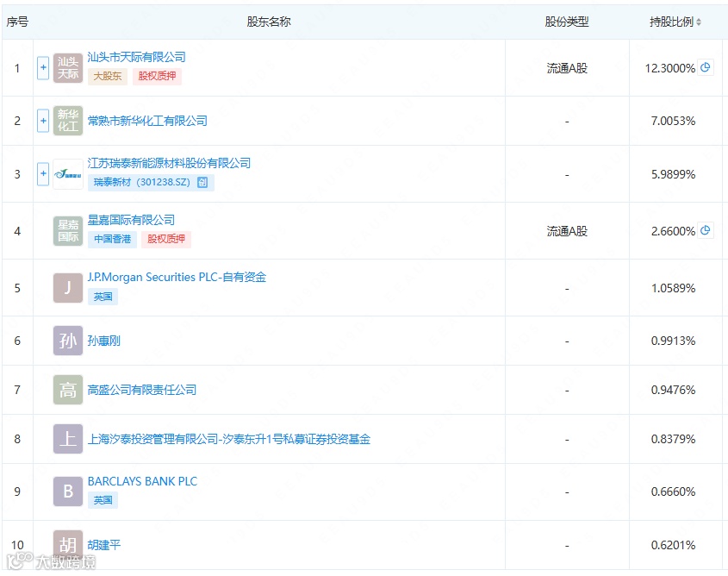728x576 pixels.
Task: Open 星嘉国际有限公司 link
Action: pyautogui.click(x=132, y=220)
